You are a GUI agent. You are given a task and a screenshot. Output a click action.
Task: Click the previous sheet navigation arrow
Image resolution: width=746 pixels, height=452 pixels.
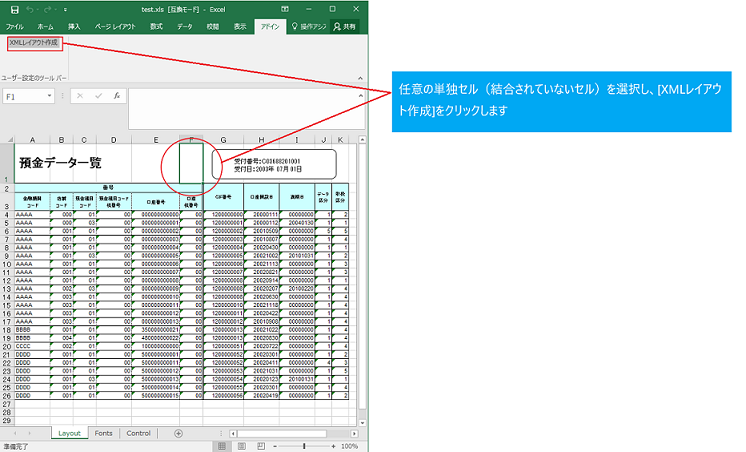point(15,433)
